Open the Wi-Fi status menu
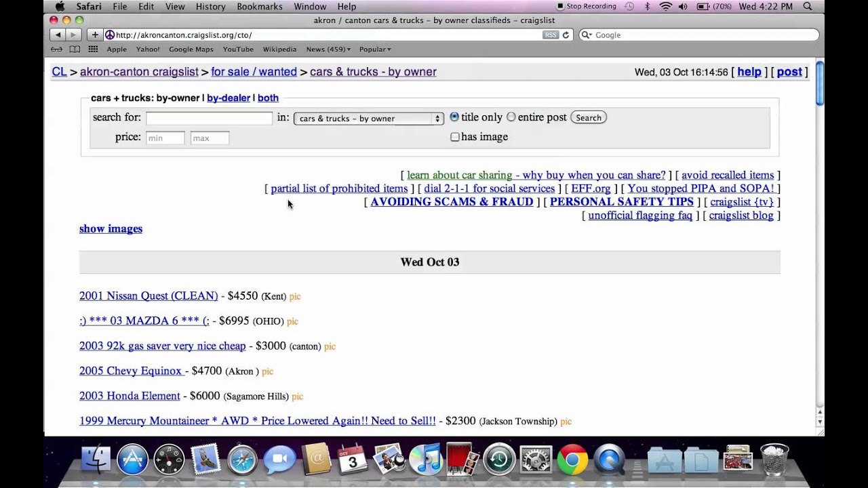The width and height of the screenshot is (868, 488). tap(665, 7)
